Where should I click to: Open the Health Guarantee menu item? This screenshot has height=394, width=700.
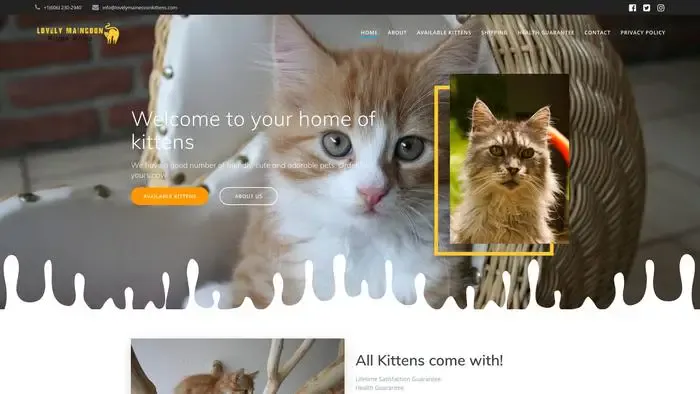(x=546, y=33)
